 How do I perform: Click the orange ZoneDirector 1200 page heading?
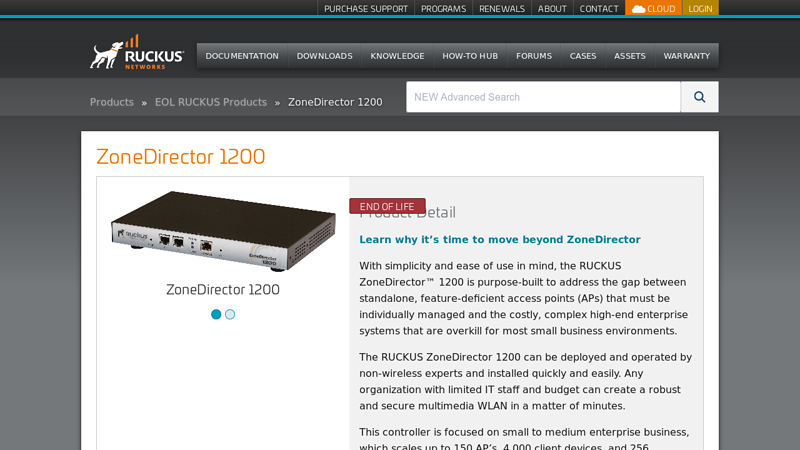[x=181, y=157]
